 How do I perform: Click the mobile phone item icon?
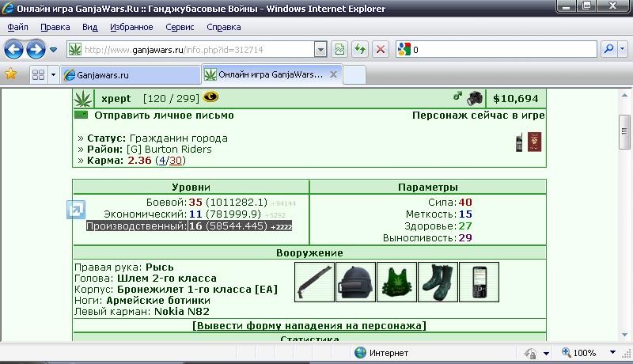point(519,142)
